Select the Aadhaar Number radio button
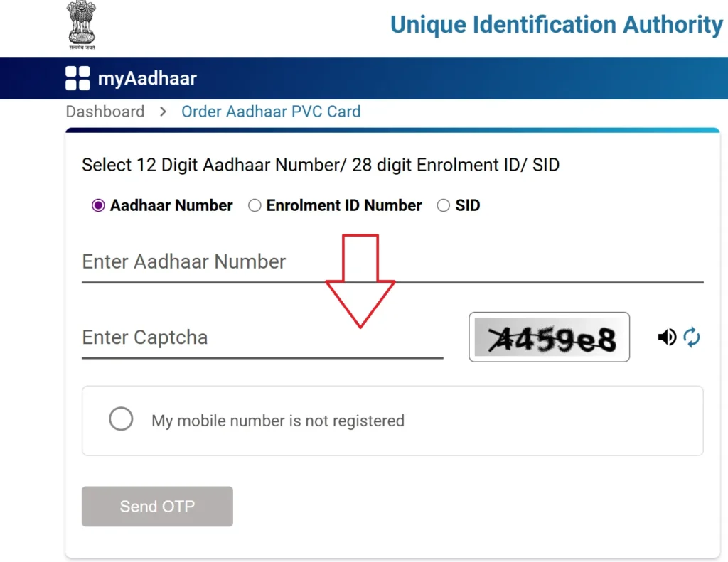The height and width of the screenshot is (562, 728). coord(98,205)
